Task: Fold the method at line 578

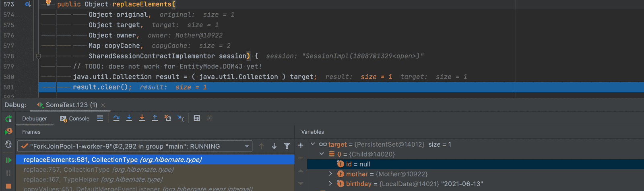Action: tap(38, 56)
